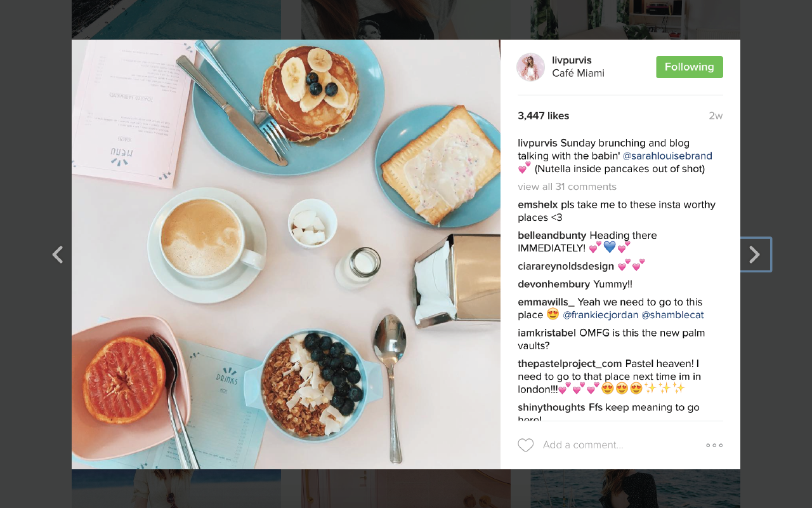
Task: Open livpurvis profile avatar picture
Action: [531, 67]
